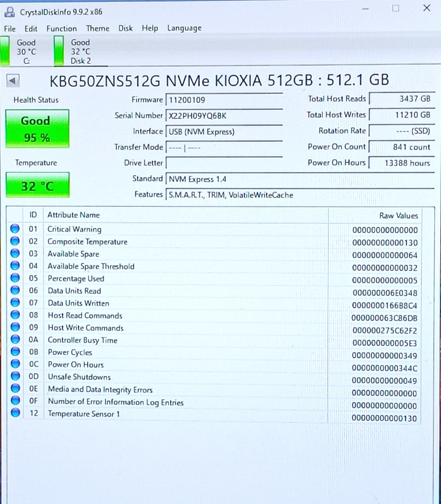Click the Standard field NVM Express 1.4
Image resolution: width=441 pixels, height=504 pixels.
[300, 179]
